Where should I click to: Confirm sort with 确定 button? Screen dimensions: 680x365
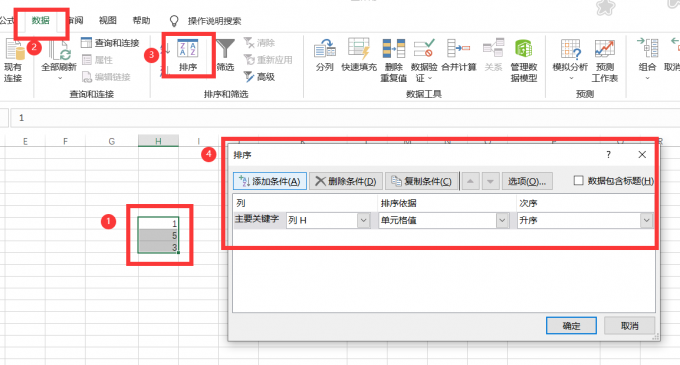[x=571, y=326]
